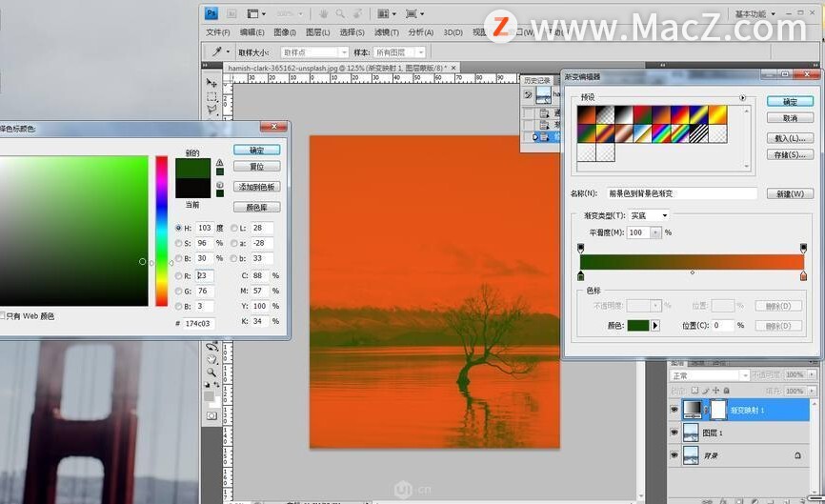This screenshot has width=825, height=504.
Task: Click the orange right color stop on gradient bar
Action: 803,275
